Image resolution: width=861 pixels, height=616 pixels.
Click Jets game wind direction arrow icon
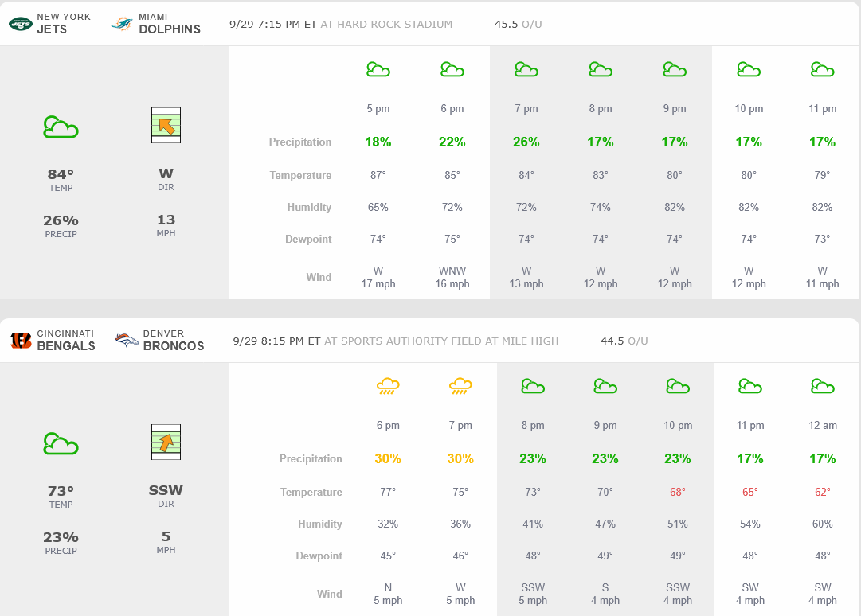166,126
